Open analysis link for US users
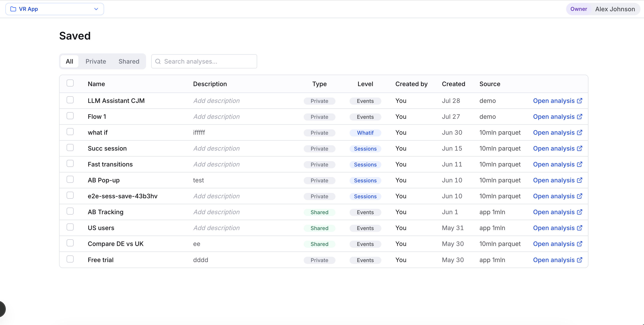The image size is (644, 325). [x=558, y=228]
